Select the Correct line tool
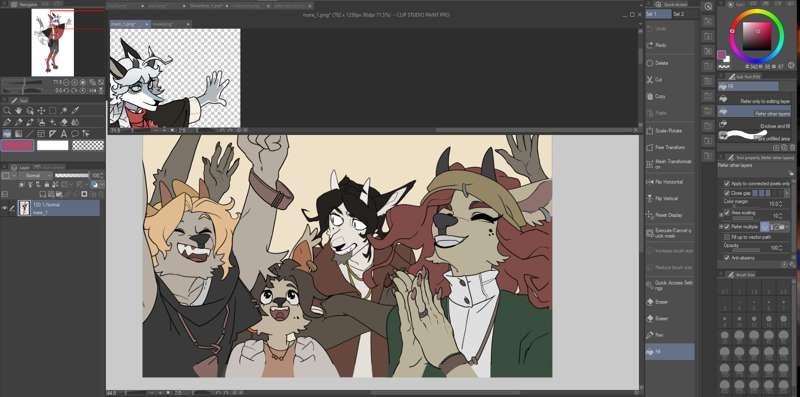 (87, 134)
